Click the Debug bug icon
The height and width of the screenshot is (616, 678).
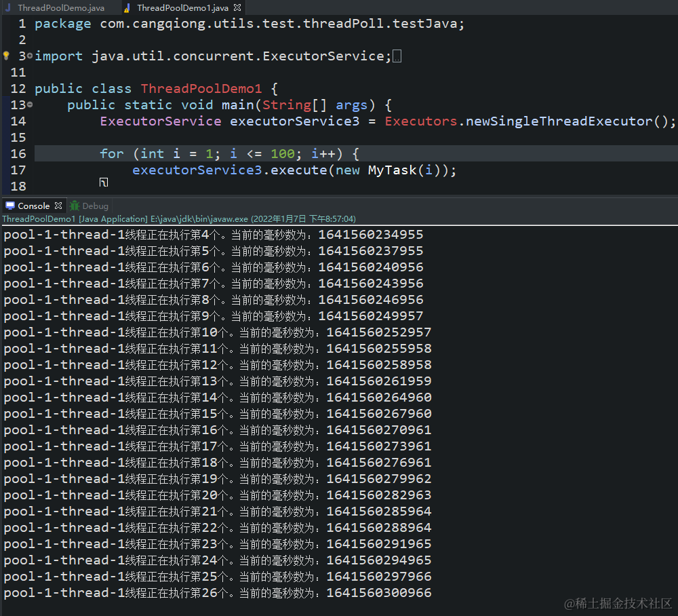pyautogui.click(x=75, y=206)
